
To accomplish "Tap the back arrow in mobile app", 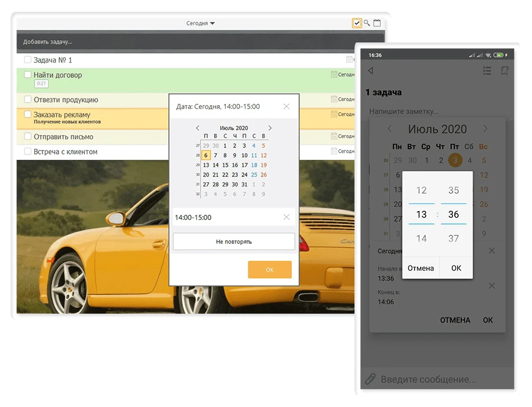I will 370,71.
